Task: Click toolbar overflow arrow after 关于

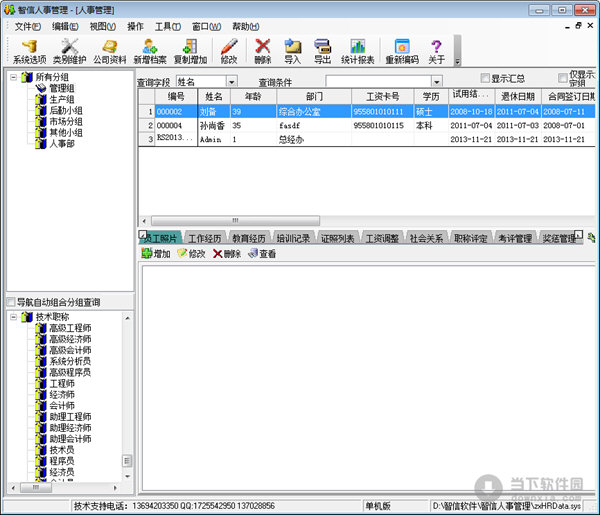Action: click(x=457, y=62)
